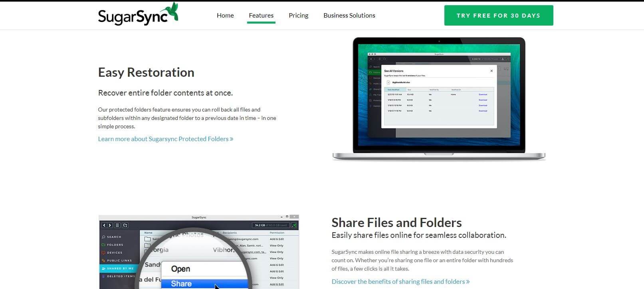Click the add folder icon in app toolbar

click(x=125, y=225)
